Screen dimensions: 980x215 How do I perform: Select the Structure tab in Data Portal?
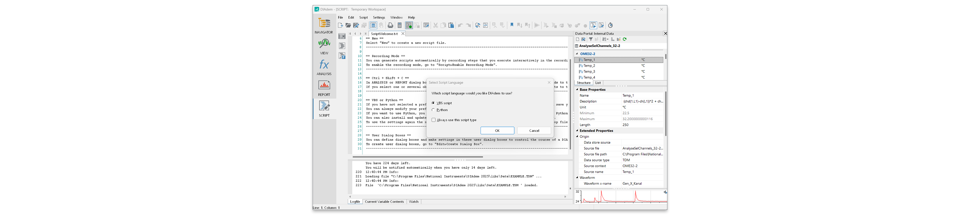click(584, 83)
